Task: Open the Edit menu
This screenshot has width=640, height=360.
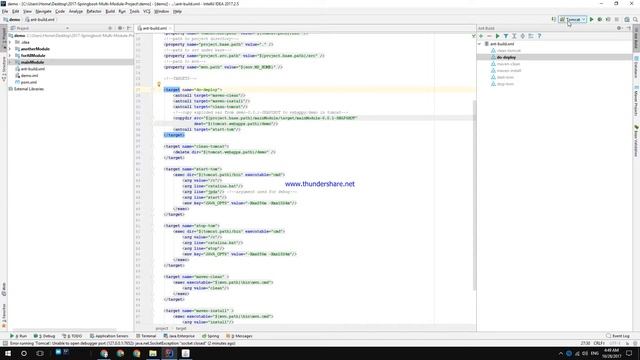Action: click(16, 11)
